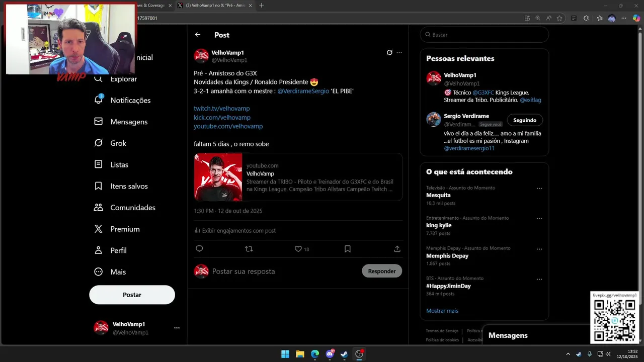Open Itens salvos in the sidebar

(121, 186)
